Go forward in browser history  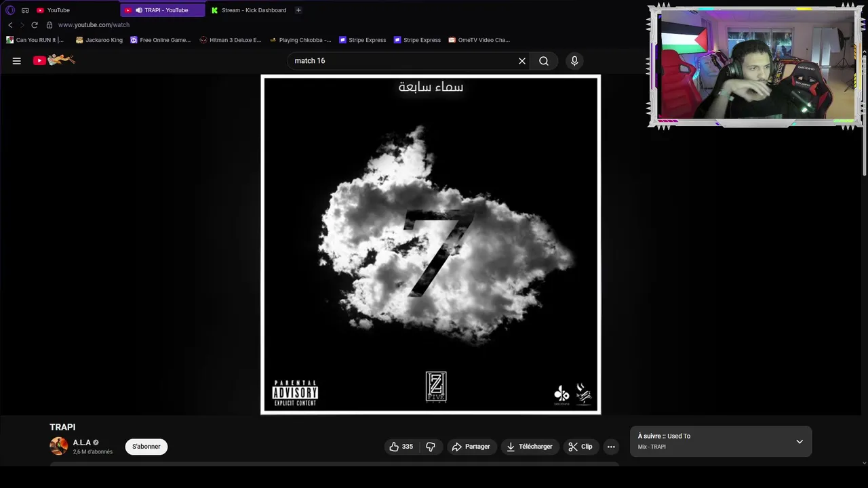click(22, 25)
